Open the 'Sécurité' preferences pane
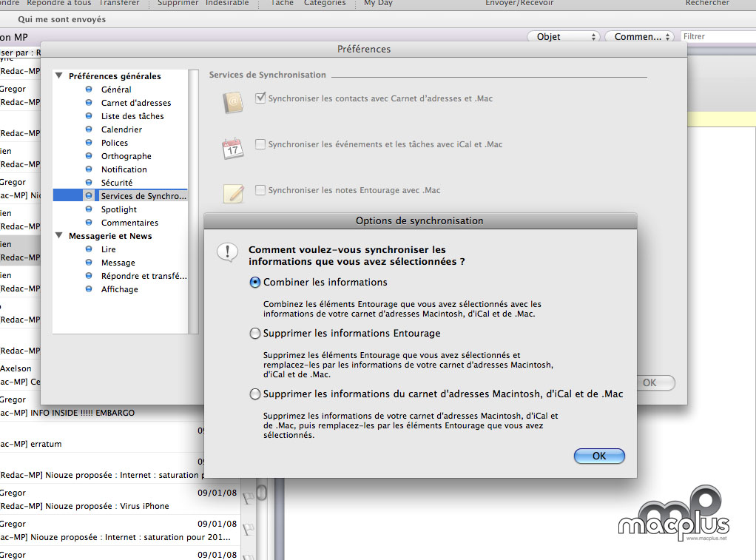756x560 pixels. pyautogui.click(x=117, y=182)
